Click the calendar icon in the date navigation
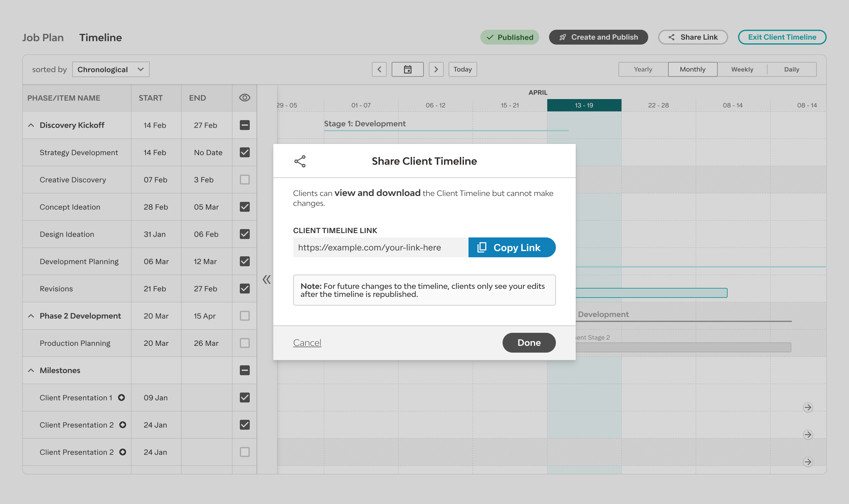 (x=407, y=69)
